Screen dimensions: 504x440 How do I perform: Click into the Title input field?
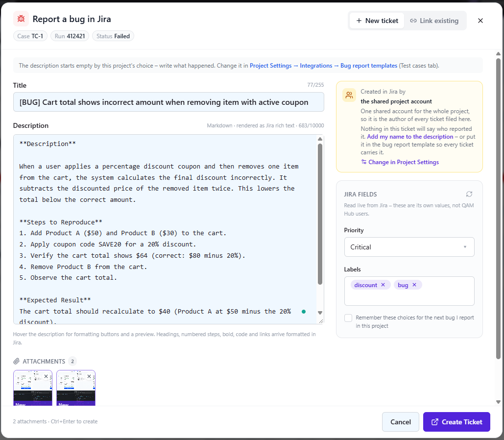pos(168,102)
